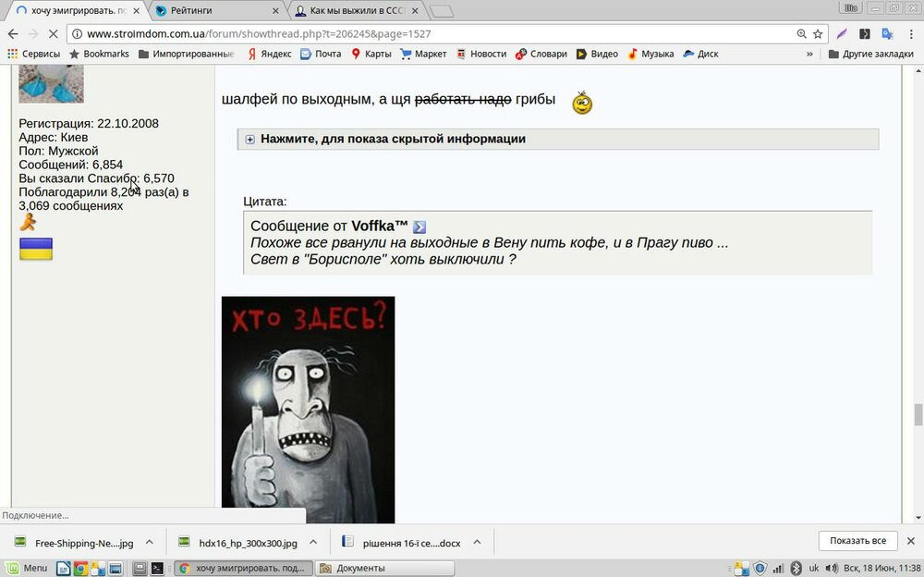Open the Другие закладки folder
Viewport: 924px width, 577px height.
point(871,54)
